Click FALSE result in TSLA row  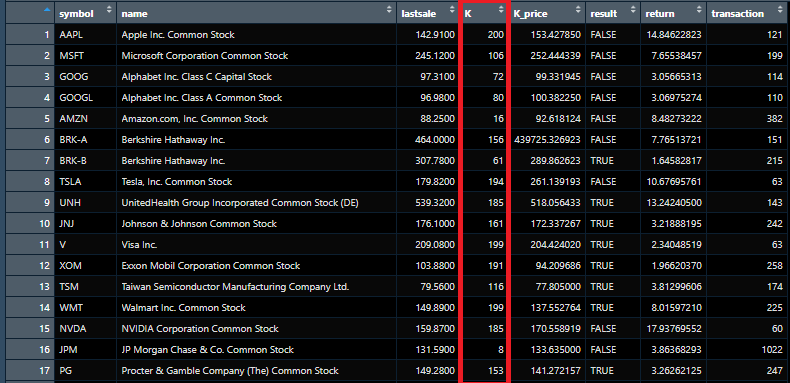pos(603,182)
